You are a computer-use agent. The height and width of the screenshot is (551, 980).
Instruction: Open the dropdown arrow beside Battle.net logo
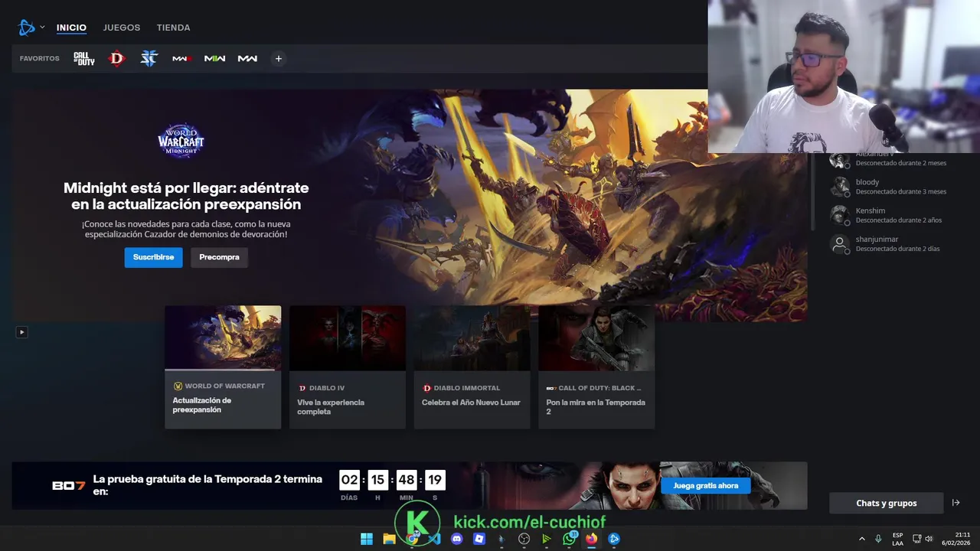pyautogui.click(x=42, y=28)
